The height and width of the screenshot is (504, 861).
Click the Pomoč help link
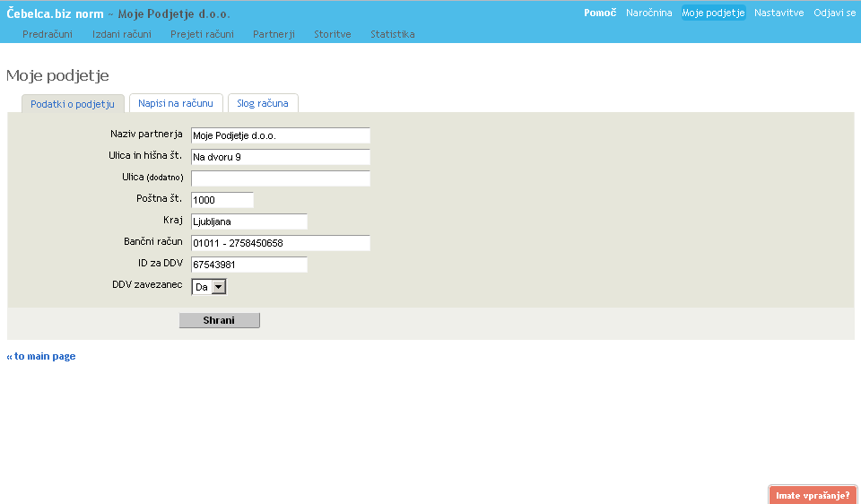pyautogui.click(x=599, y=13)
